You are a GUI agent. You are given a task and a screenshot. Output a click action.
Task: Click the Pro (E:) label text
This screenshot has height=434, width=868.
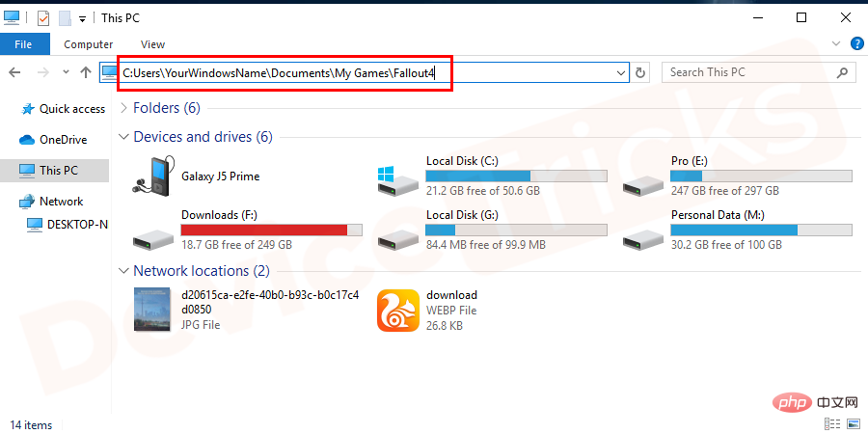pos(690,161)
